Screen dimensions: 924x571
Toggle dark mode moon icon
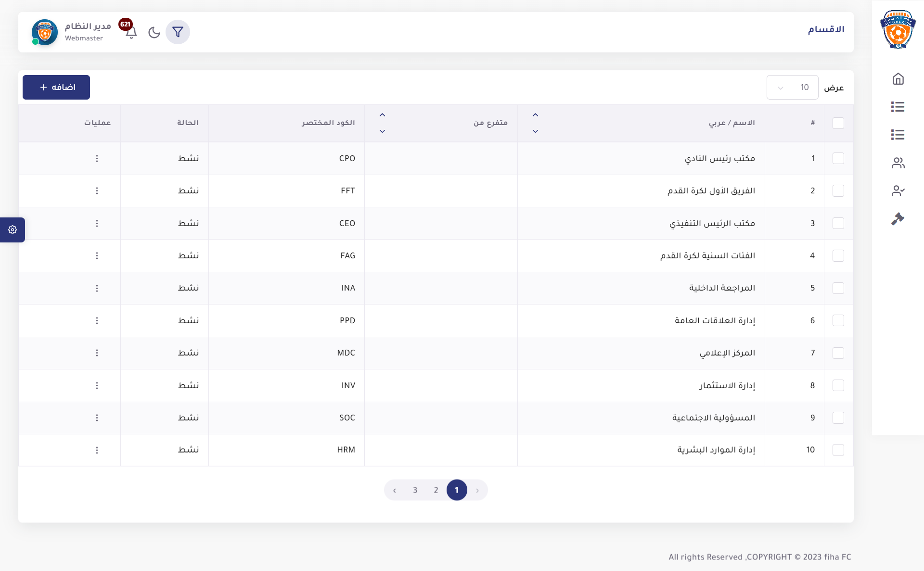point(154,32)
